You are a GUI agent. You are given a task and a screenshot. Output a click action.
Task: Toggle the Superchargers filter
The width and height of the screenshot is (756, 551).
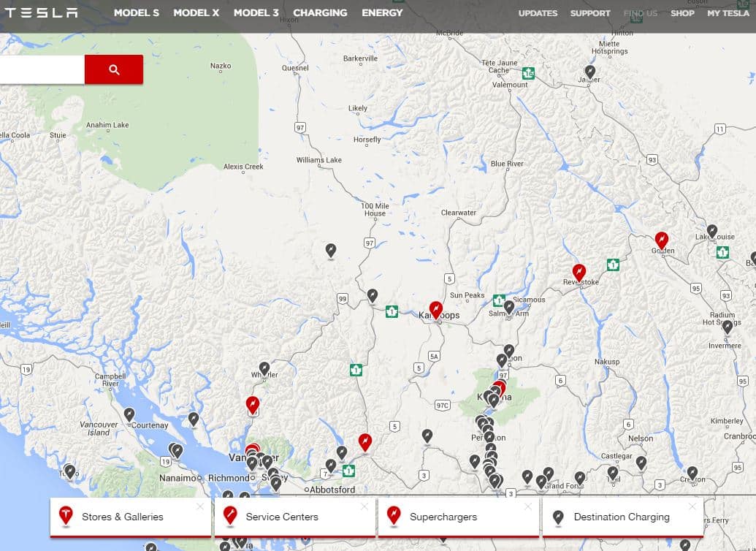(x=459, y=517)
